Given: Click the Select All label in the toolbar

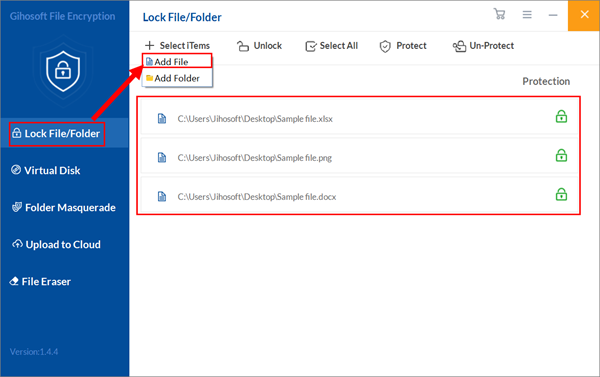Looking at the screenshot, I should click(339, 46).
